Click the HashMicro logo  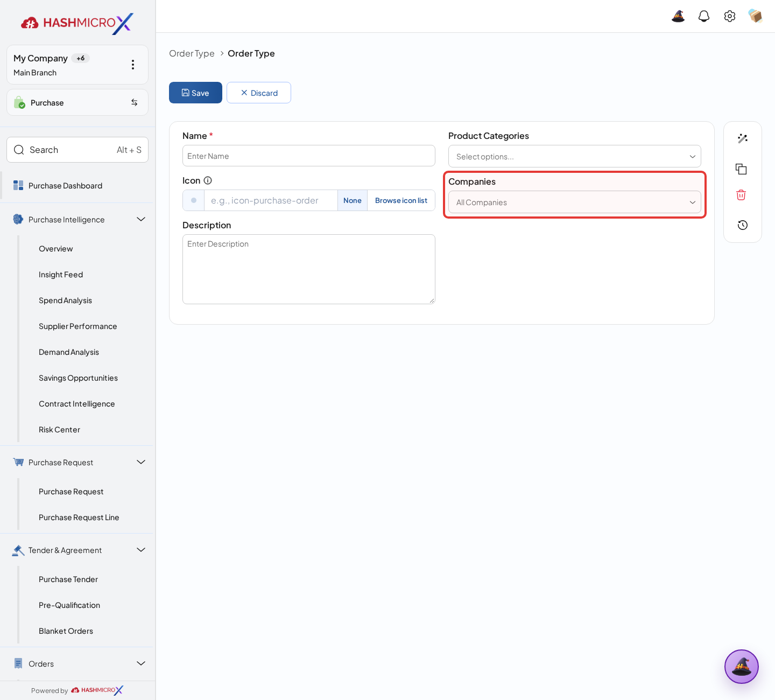[x=77, y=23]
